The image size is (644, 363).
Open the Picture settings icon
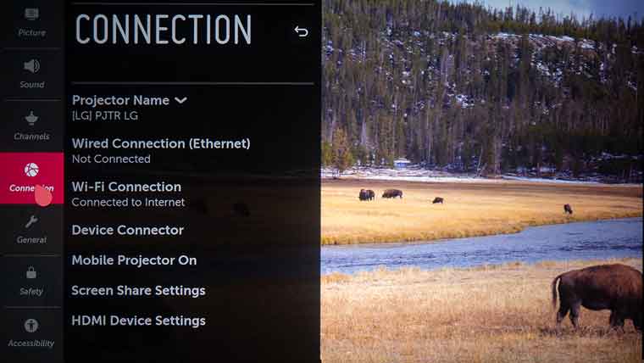pyautogui.click(x=31, y=14)
